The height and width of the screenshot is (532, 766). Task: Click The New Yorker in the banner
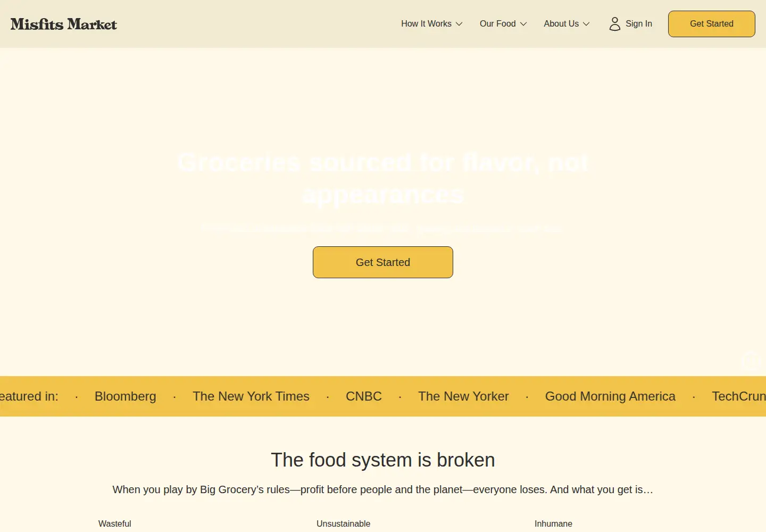(x=463, y=396)
